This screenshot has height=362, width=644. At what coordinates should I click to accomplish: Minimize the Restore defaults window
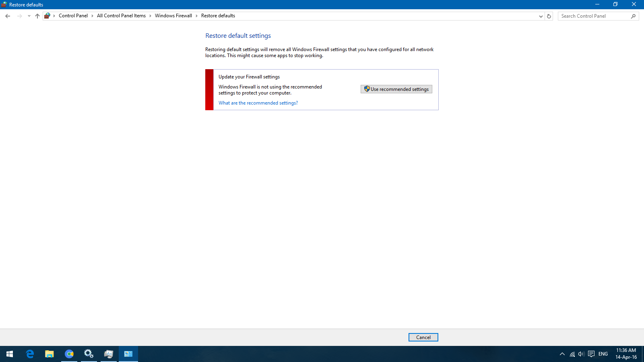tap(597, 4)
